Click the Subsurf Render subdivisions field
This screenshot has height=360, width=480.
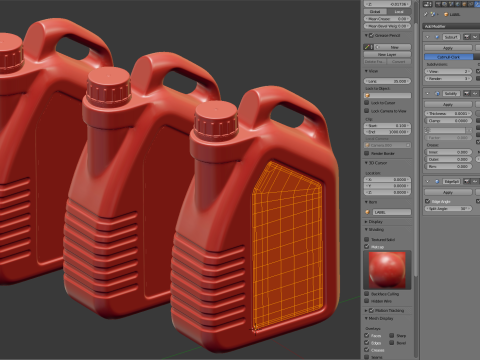[448, 79]
